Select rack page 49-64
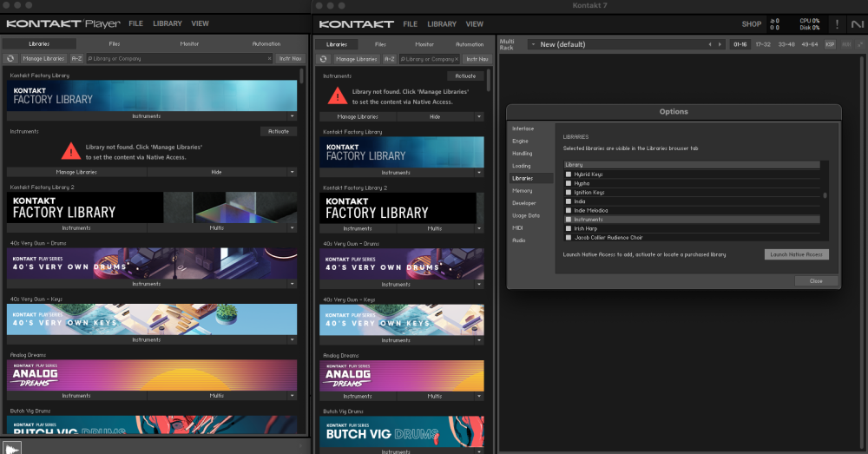The width and height of the screenshot is (868, 454). (809, 44)
